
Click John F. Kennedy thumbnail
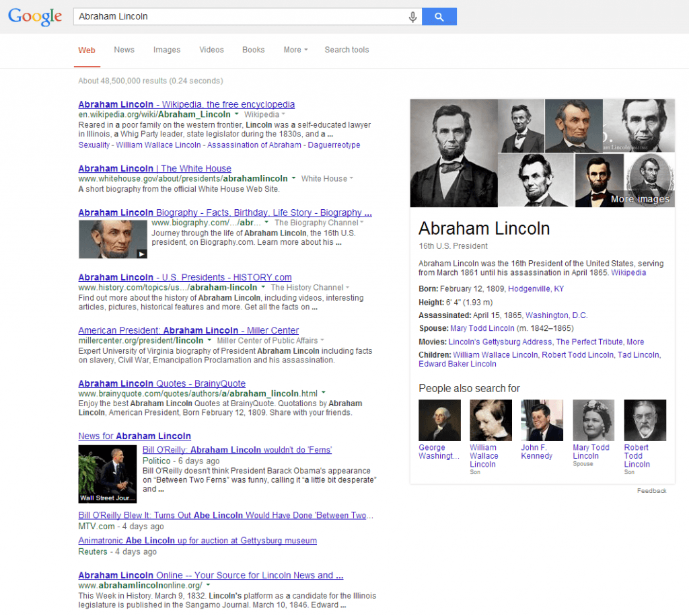[542, 420]
